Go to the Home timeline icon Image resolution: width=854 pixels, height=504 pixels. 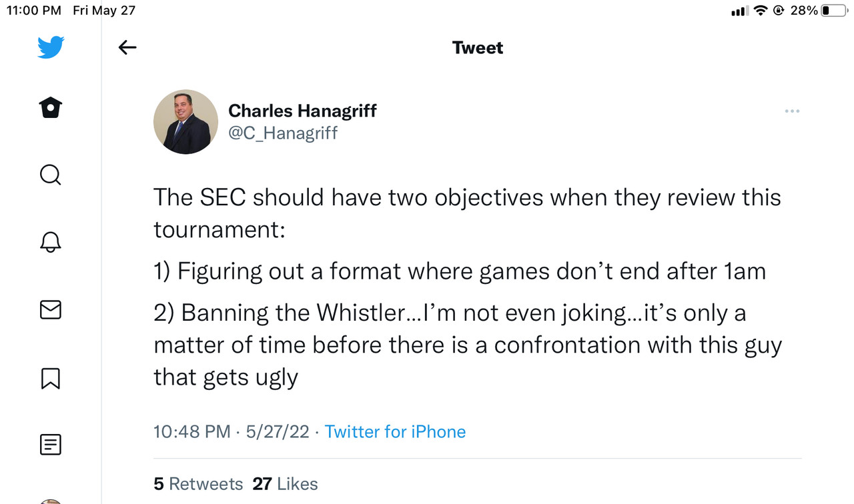[x=51, y=108]
